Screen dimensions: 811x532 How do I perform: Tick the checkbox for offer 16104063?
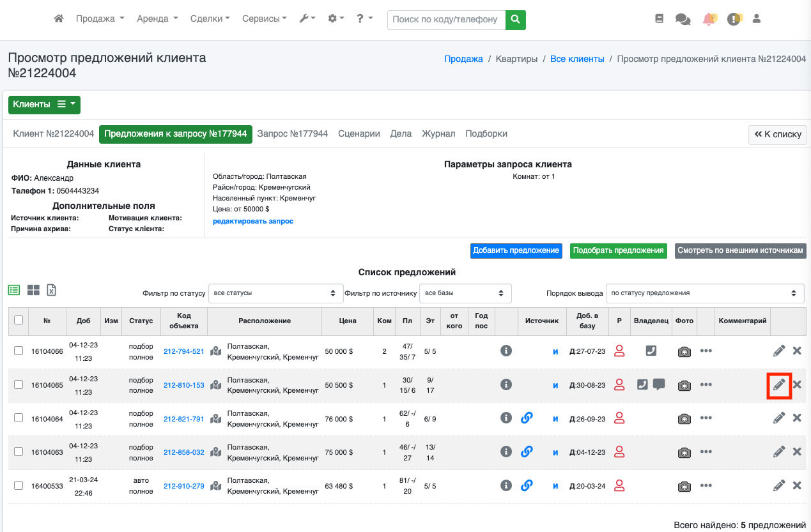[x=19, y=452]
